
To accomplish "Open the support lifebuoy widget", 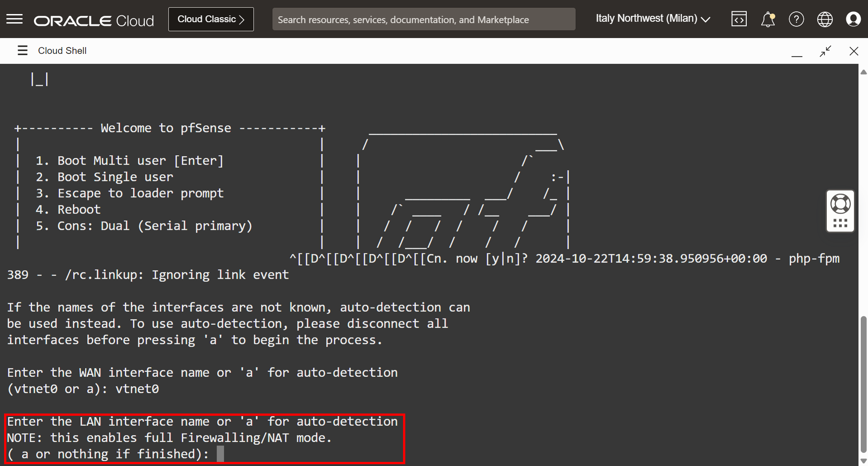I will (840, 204).
